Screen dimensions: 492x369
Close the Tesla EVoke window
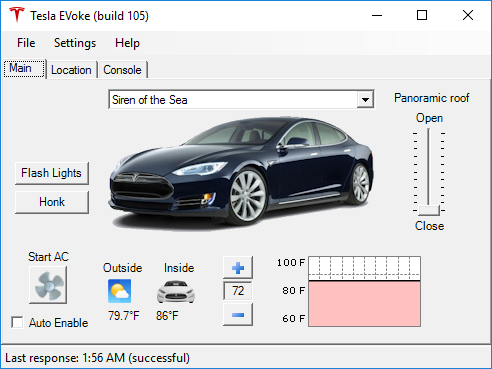click(x=468, y=15)
